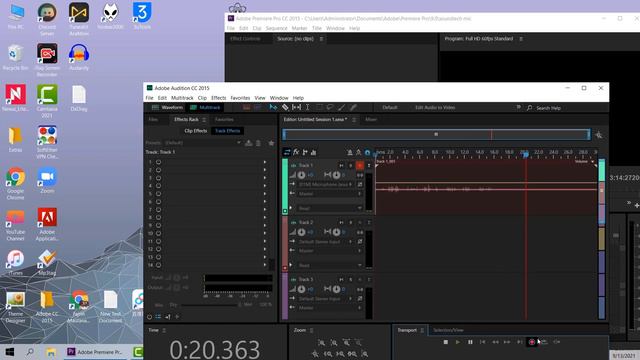The width and height of the screenshot is (640, 360).
Task: Pause playback in Transport panel
Action: tap(470, 342)
